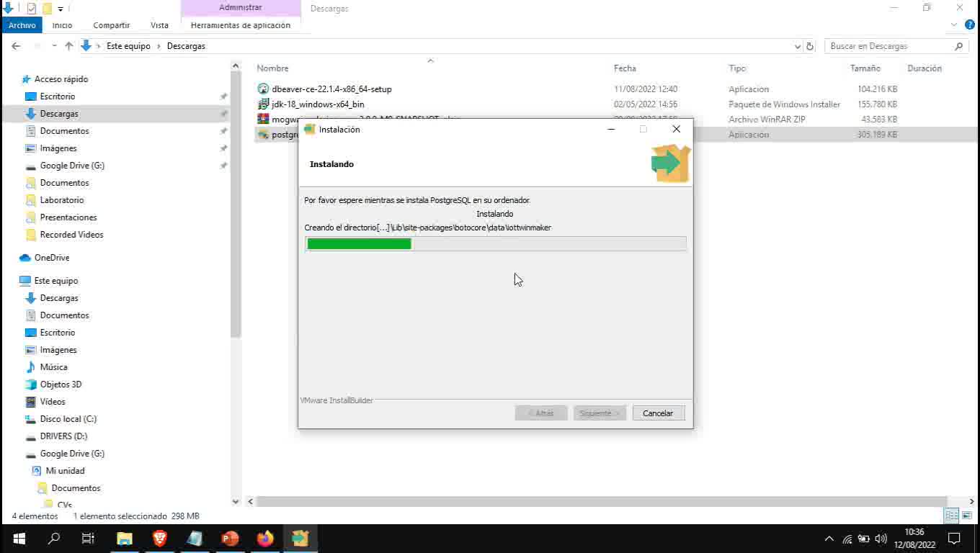Viewport: 980px width, 553px height.
Task: Open the address bar history dropdown
Action: 797,46
